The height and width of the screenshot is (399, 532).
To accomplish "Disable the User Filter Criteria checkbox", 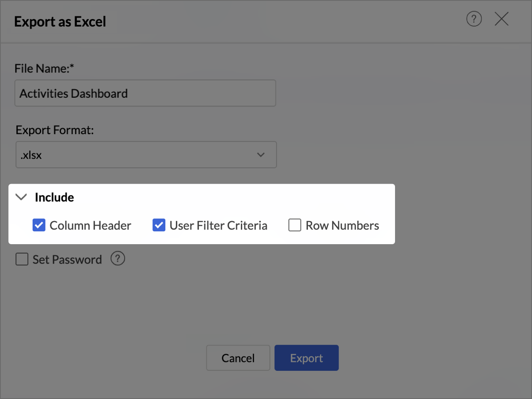I will [159, 226].
